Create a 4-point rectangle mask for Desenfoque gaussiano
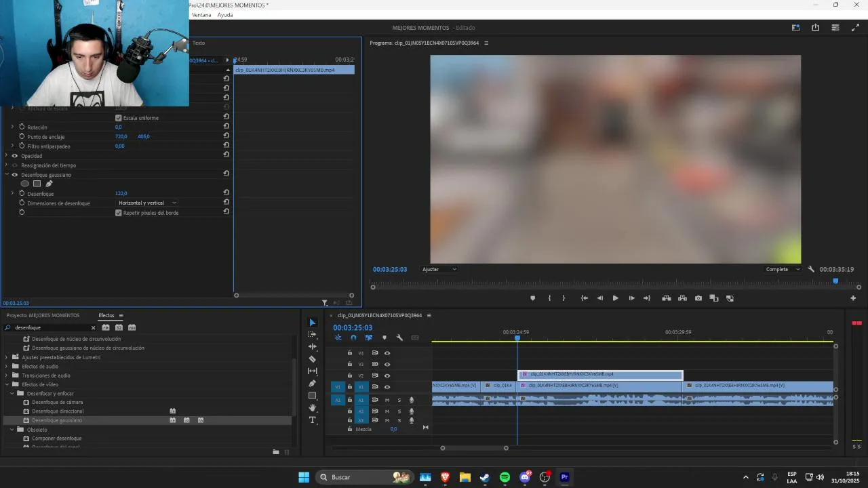Screen dimensions: 868x488 pos(37,184)
